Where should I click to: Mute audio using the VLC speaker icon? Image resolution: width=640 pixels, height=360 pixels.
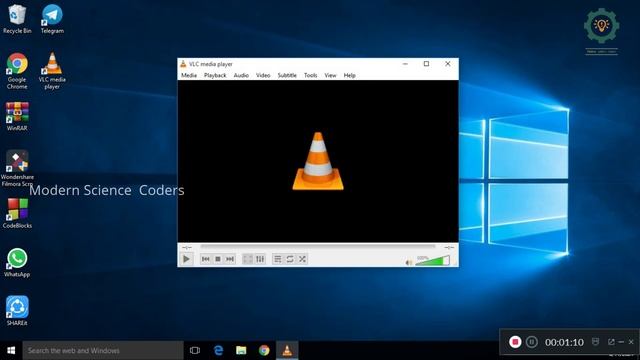[x=409, y=262]
